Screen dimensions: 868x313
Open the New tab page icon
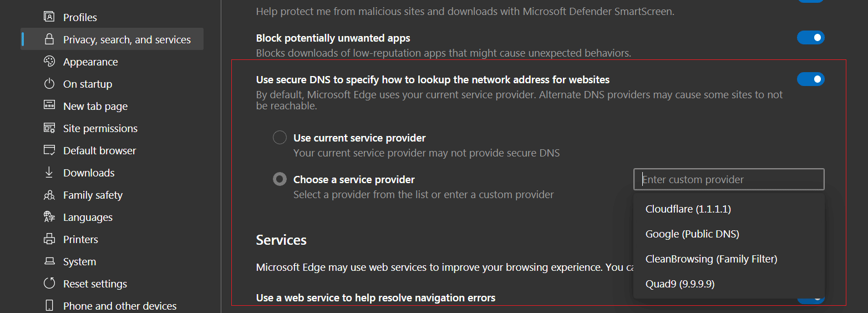click(49, 106)
